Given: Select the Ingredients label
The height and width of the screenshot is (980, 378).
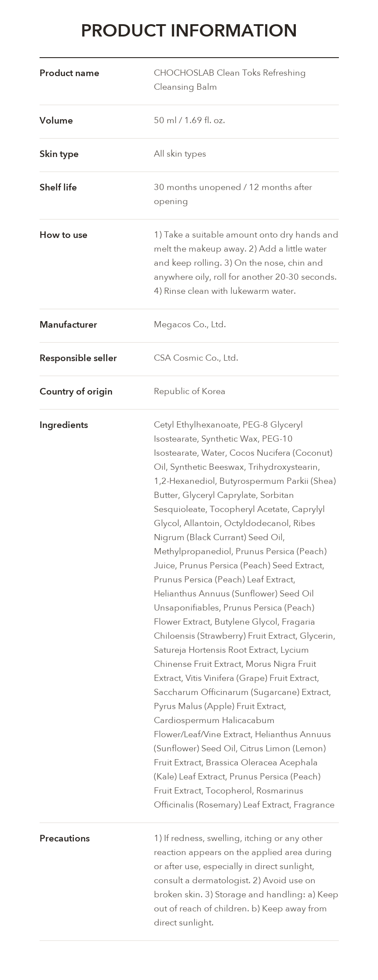Looking at the screenshot, I should [64, 425].
